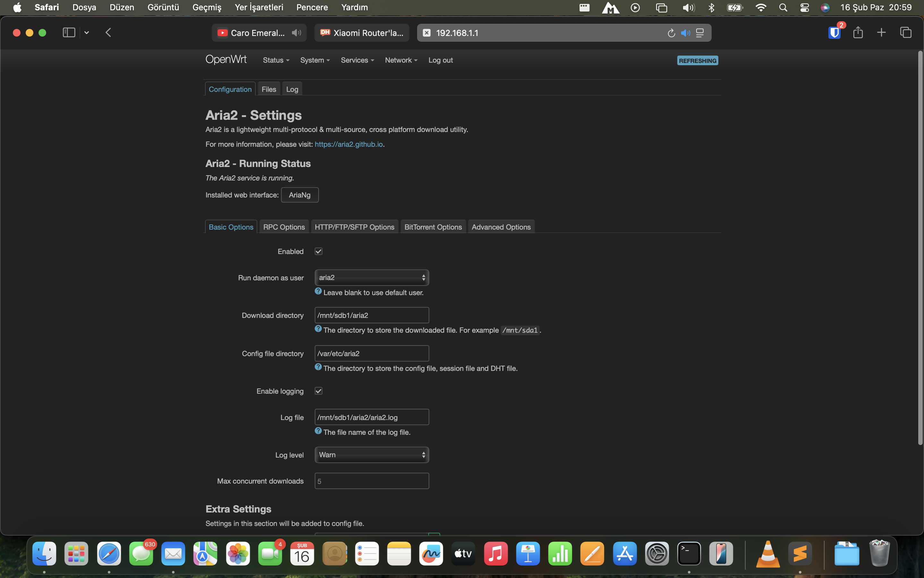
Task: Open Calendar icon showing 16
Action: [302, 553]
